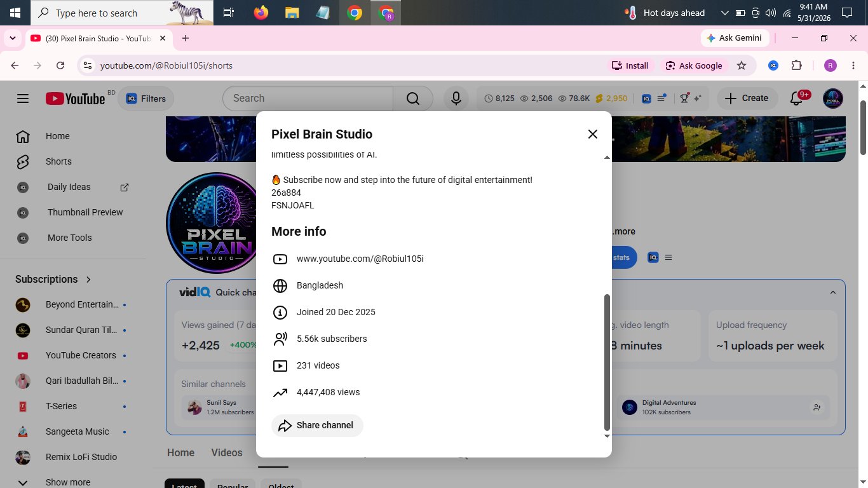This screenshot has width=868, height=488.
Task: Open the Chrome tab search dropdown
Action: (x=13, y=38)
